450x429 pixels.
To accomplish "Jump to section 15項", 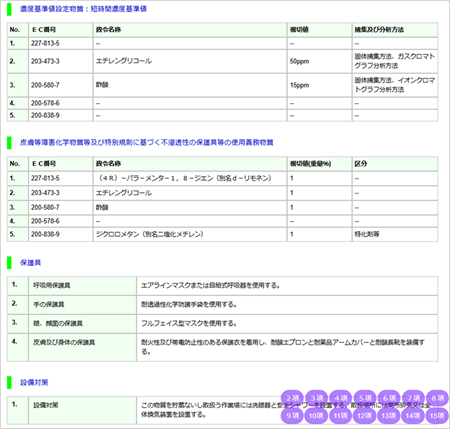I will [437, 416].
